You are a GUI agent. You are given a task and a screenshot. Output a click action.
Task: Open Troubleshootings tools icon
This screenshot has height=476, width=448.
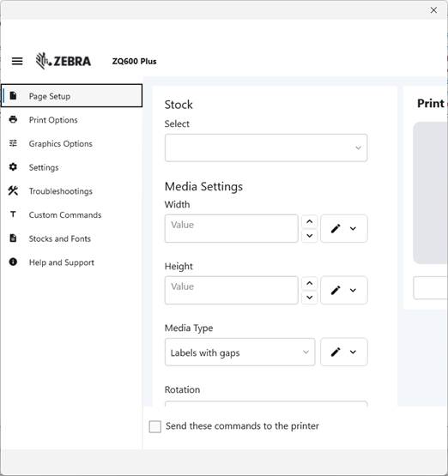[13, 190]
